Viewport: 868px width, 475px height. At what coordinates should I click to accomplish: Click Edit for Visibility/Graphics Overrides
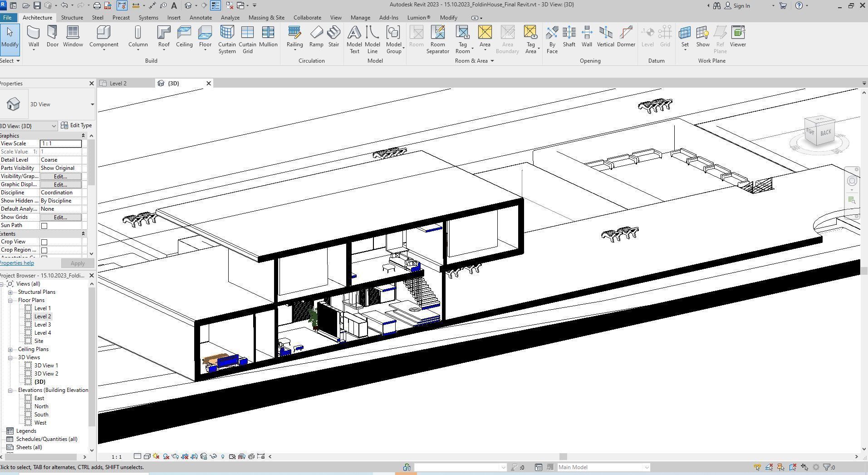click(x=60, y=177)
